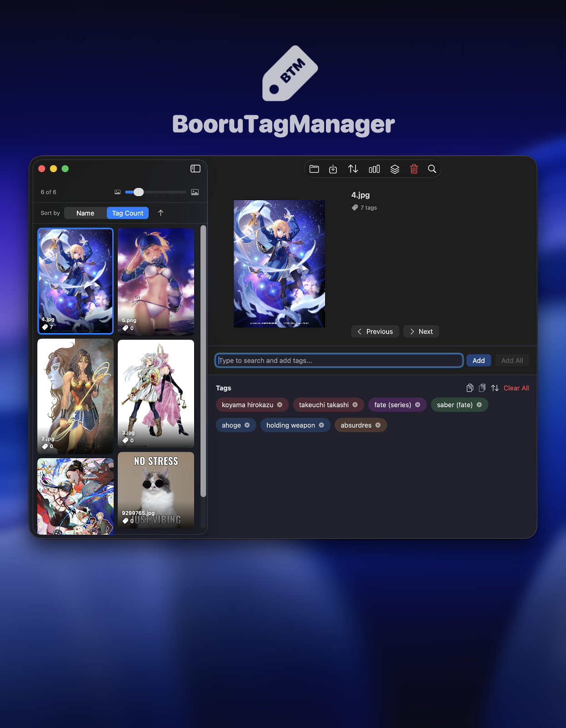Sort by Tag Count tab
566x728 pixels.
point(128,213)
